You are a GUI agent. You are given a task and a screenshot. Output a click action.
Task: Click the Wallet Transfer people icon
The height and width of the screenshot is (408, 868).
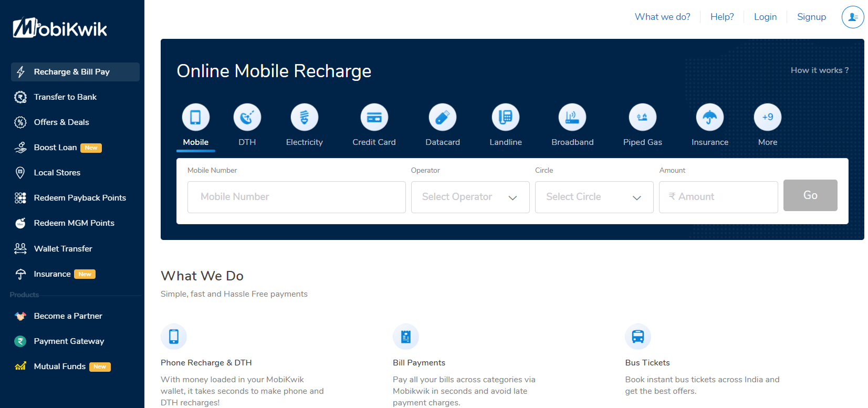(x=20, y=248)
